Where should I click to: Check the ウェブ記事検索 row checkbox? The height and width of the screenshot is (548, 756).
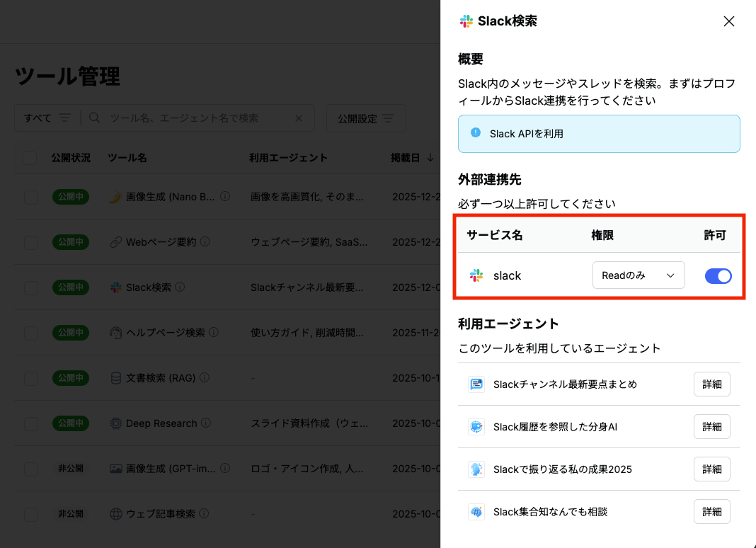[x=31, y=514]
